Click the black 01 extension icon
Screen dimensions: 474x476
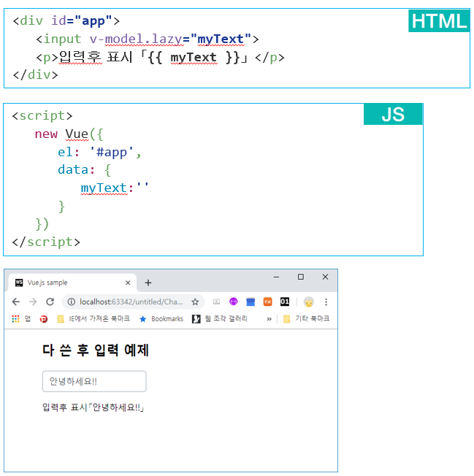pyautogui.click(x=285, y=302)
